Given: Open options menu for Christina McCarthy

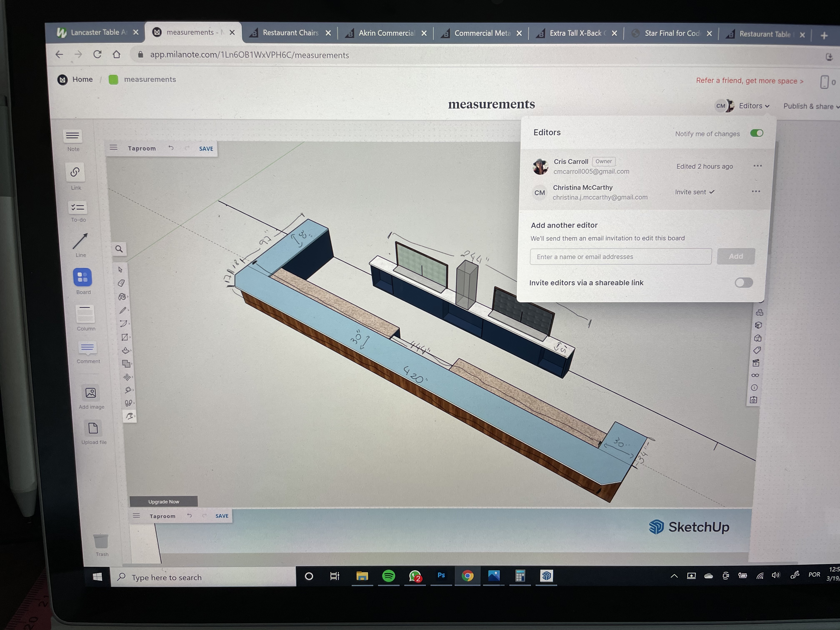Looking at the screenshot, I should 756,191.
